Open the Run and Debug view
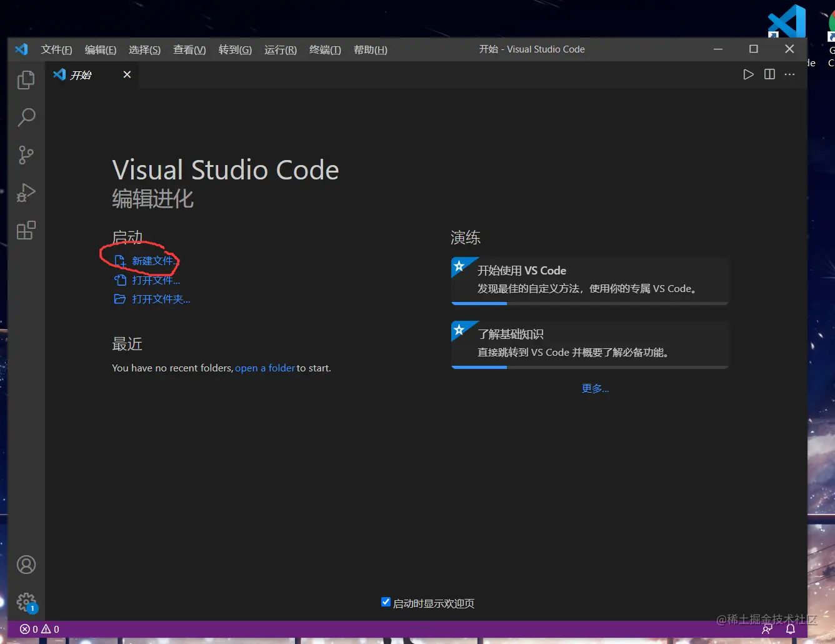835x644 pixels. [26, 193]
